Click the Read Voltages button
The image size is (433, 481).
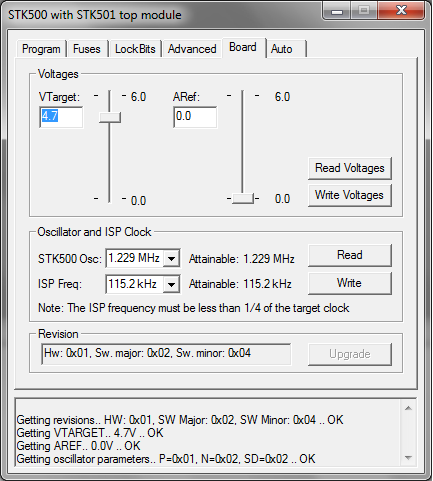350,168
